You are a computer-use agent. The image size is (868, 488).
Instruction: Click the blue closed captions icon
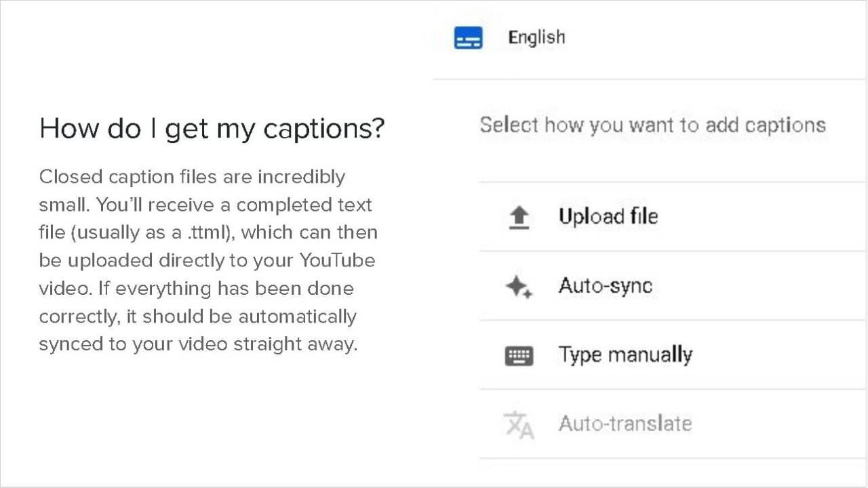468,38
